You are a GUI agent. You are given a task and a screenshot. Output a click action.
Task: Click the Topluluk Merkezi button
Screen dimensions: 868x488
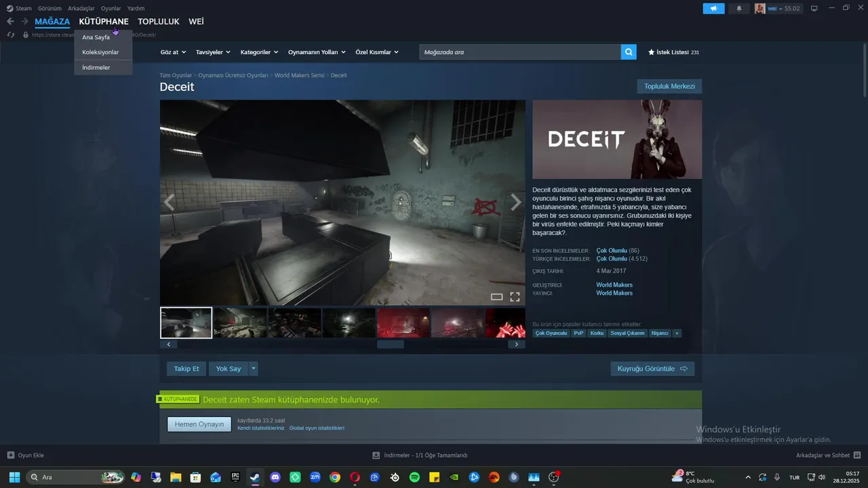tap(669, 86)
